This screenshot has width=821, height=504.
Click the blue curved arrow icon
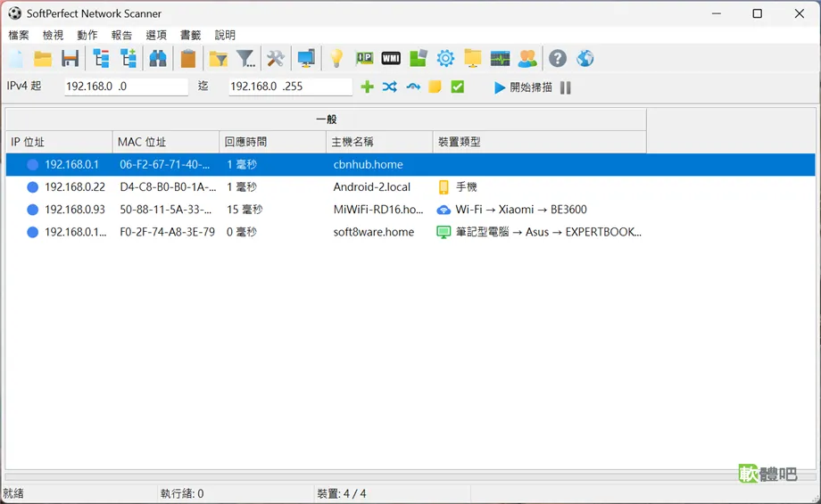(x=413, y=87)
